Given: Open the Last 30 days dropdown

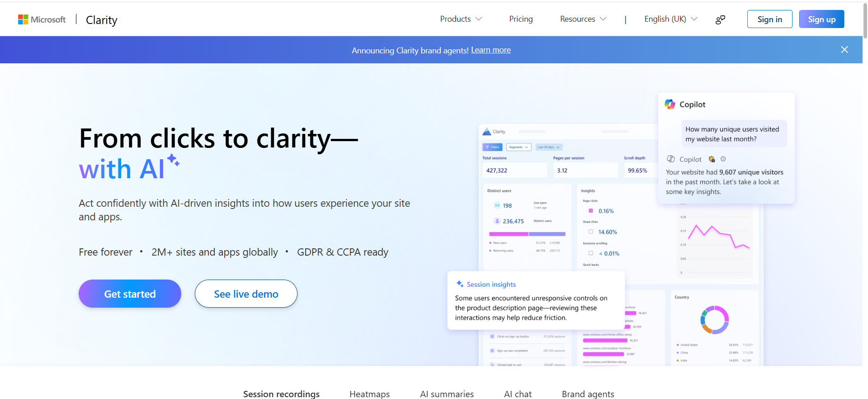Looking at the screenshot, I should pyautogui.click(x=549, y=147).
